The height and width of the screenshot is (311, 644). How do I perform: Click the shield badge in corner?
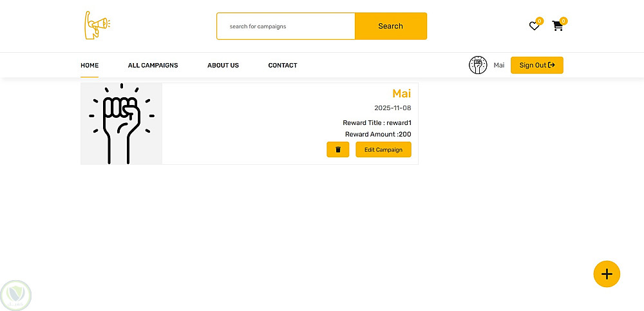(15, 295)
